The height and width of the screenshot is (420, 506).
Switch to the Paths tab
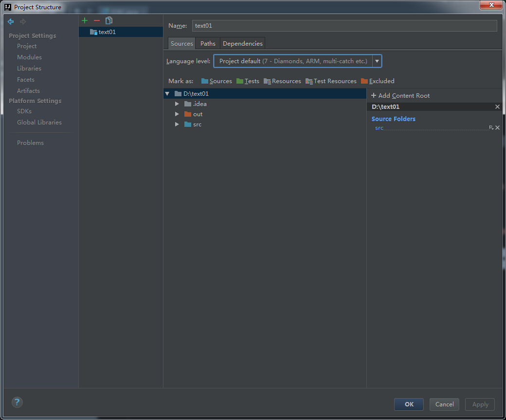coord(208,44)
